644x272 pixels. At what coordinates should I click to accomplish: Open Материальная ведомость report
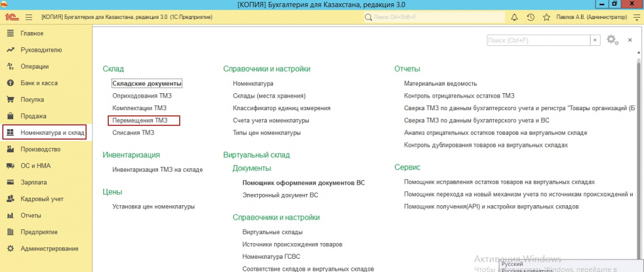441,83
